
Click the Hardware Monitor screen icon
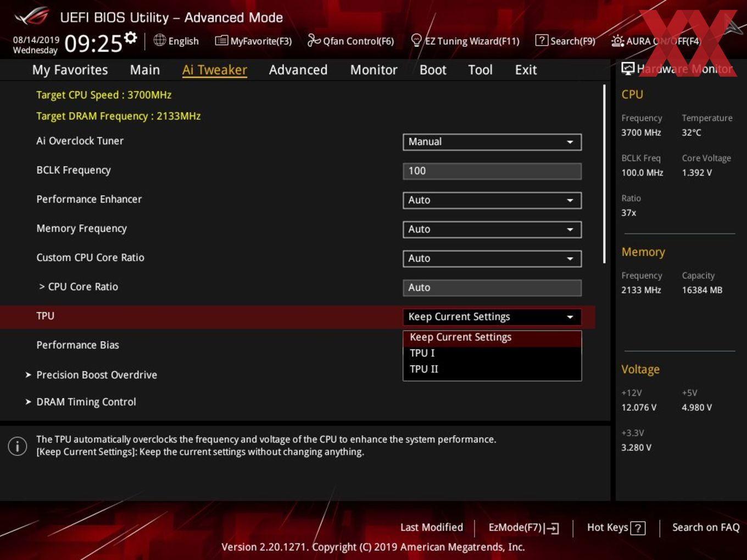(628, 68)
